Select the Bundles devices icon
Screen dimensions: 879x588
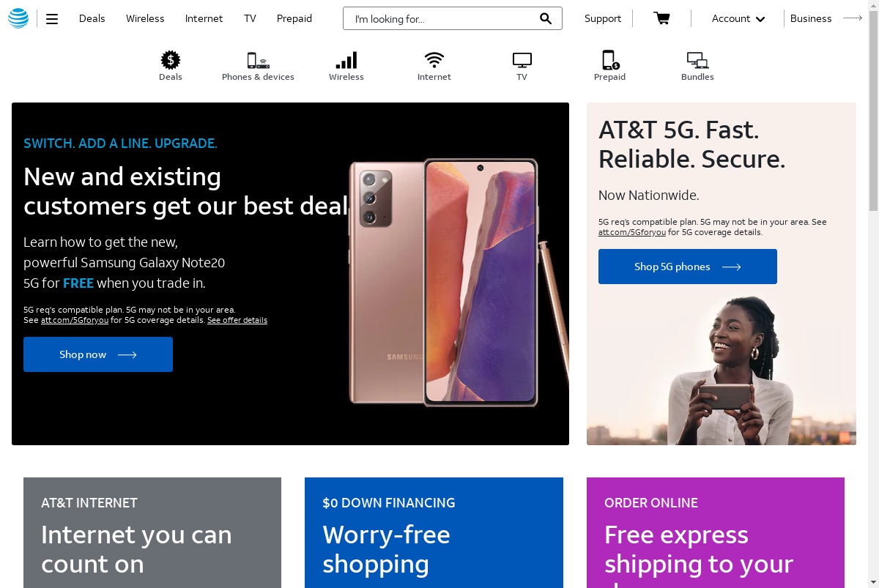(x=697, y=61)
